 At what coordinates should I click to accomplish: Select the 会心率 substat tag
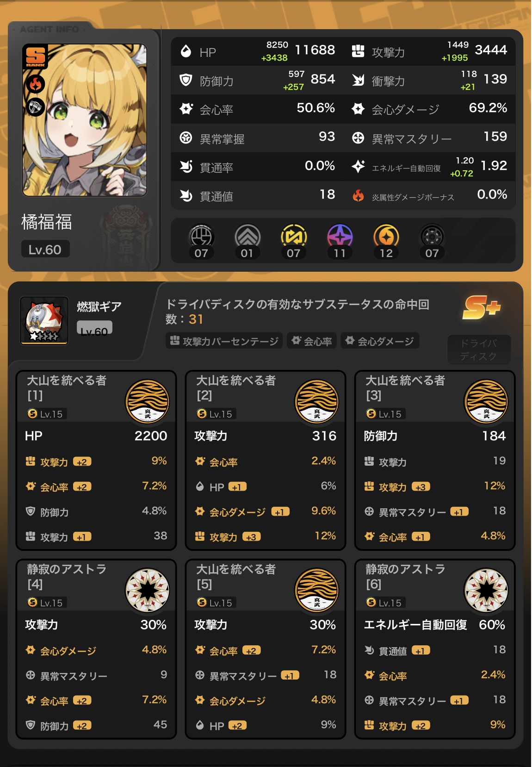coord(312,341)
